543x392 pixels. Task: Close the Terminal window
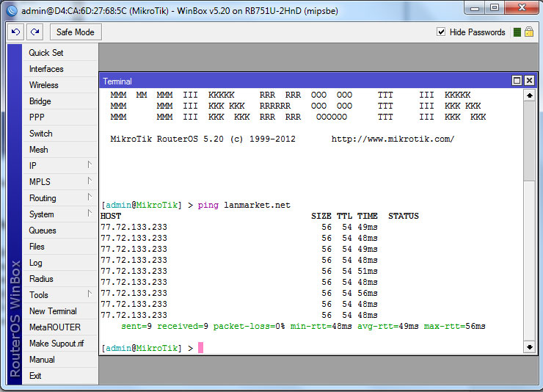528,81
